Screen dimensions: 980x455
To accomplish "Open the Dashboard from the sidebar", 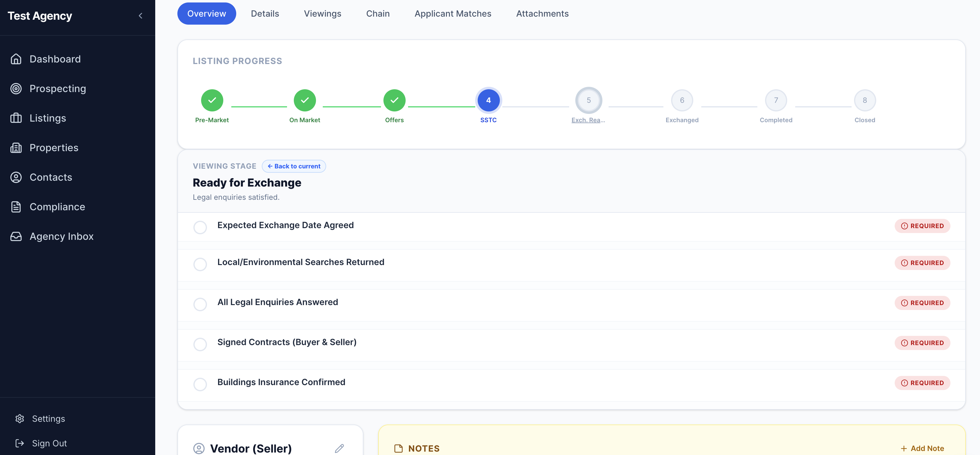I will pos(16,59).
